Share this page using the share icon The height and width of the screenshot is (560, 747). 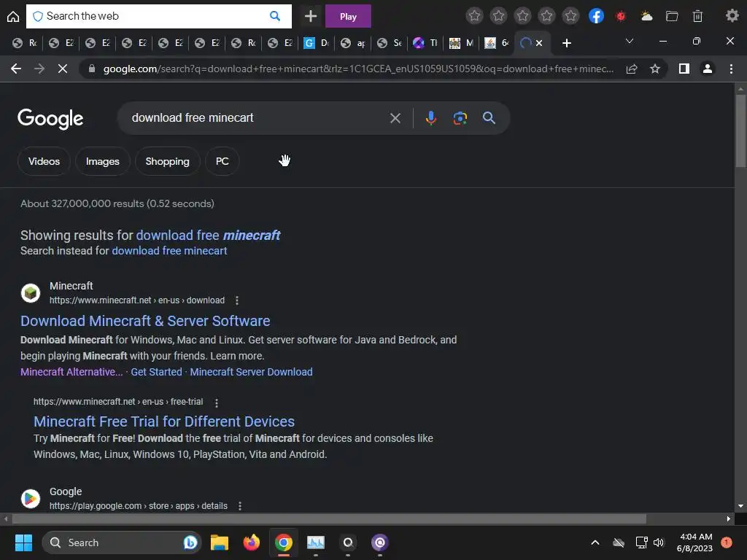pos(632,69)
